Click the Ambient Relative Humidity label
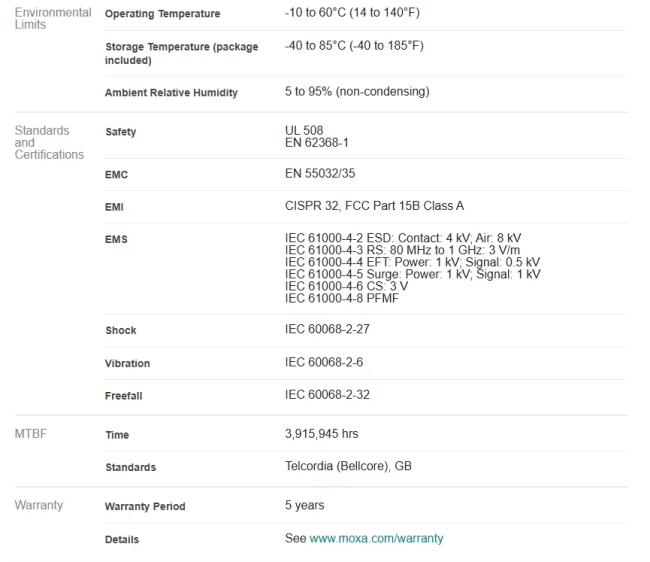650x562 pixels. point(171,93)
